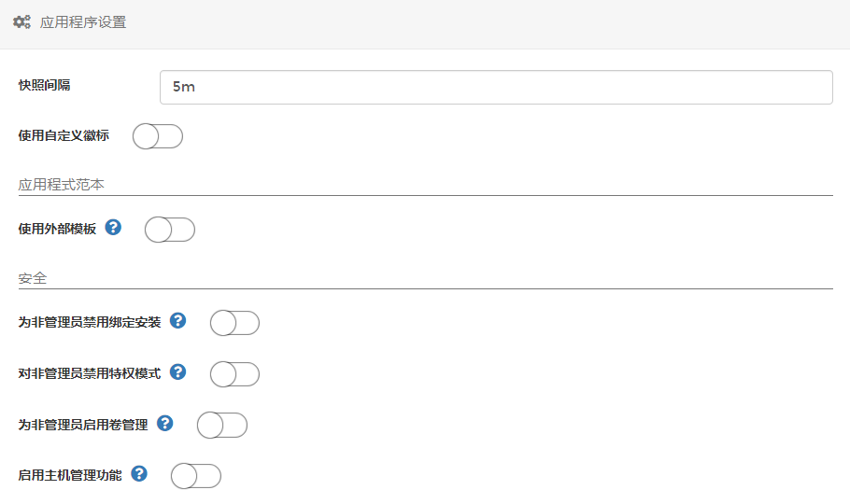
Task: Click the 启用主机管理功能 label text
Action: click(x=70, y=475)
